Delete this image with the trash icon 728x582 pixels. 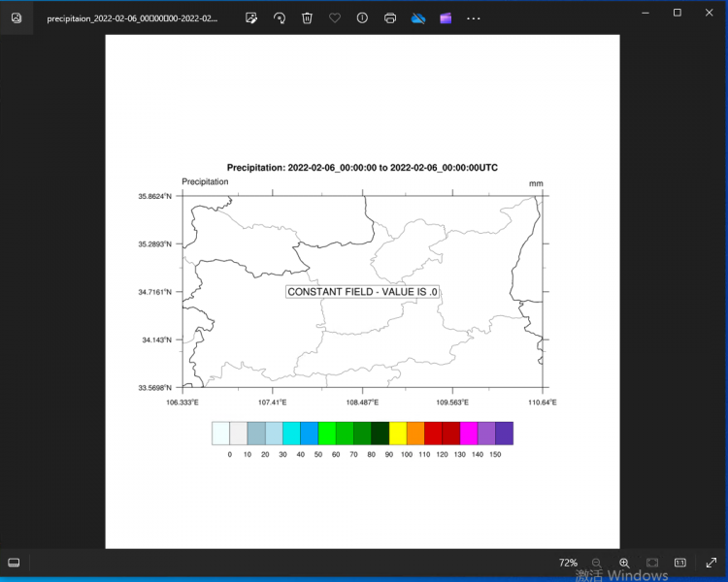[x=307, y=17]
